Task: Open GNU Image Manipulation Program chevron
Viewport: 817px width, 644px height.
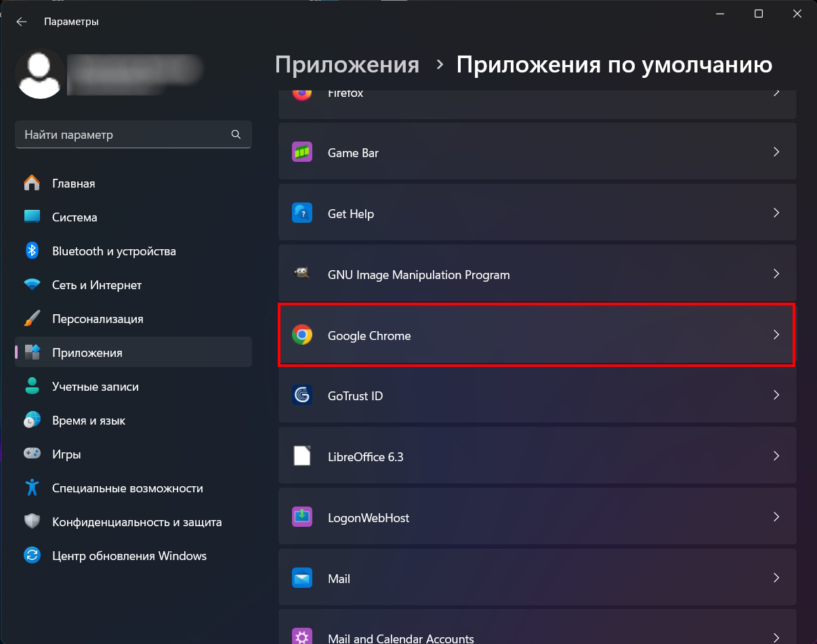Action: (x=776, y=274)
